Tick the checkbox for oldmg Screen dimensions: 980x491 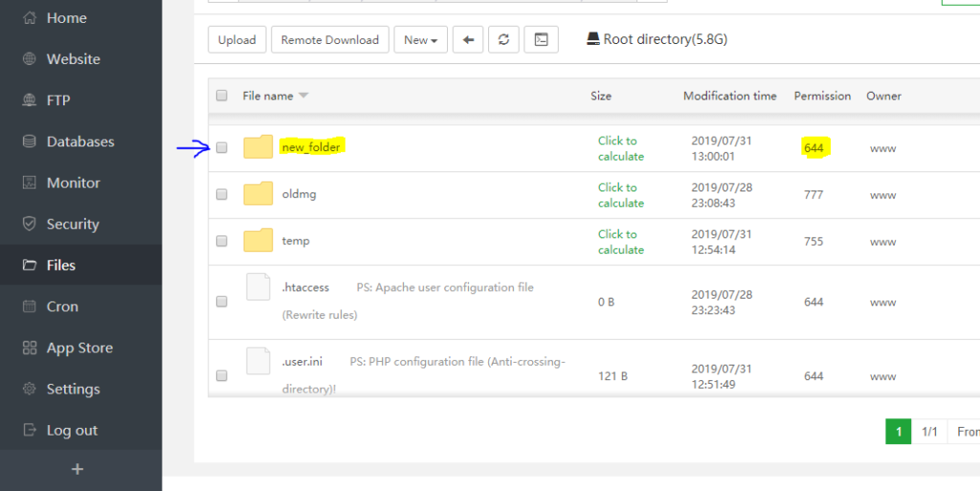pos(222,194)
